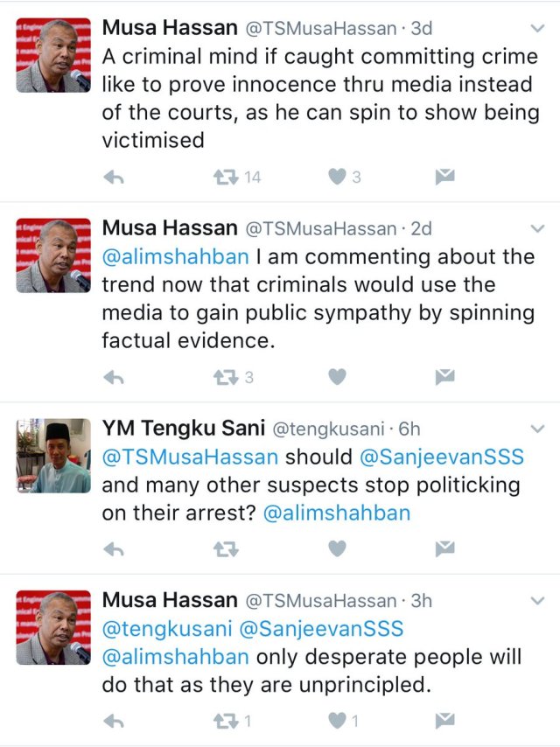
Task: Retweet the tweet with 3 retweets
Action: pos(226,378)
